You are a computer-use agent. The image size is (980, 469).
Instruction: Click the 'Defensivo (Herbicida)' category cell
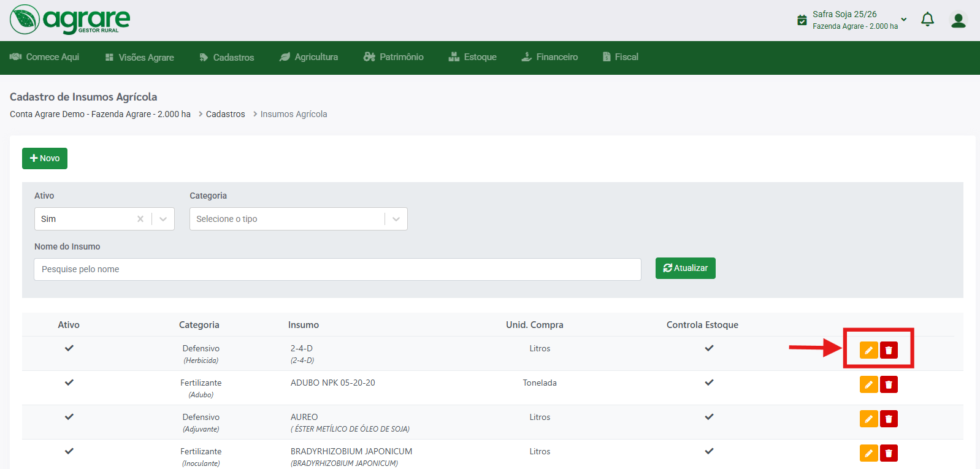click(x=201, y=354)
